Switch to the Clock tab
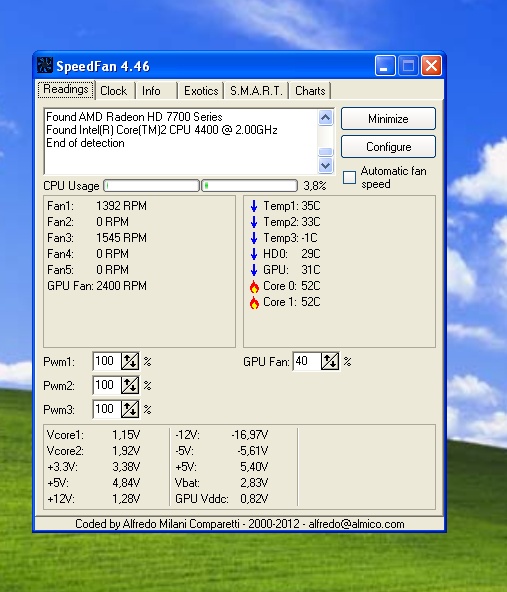507x592 pixels. (x=115, y=91)
